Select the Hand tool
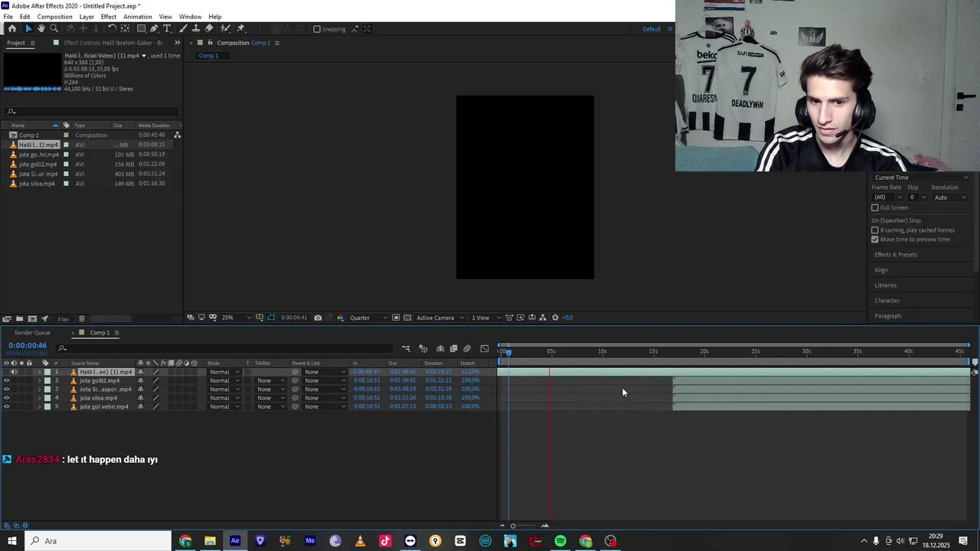980x551 pixels. [x=41, y=28]
